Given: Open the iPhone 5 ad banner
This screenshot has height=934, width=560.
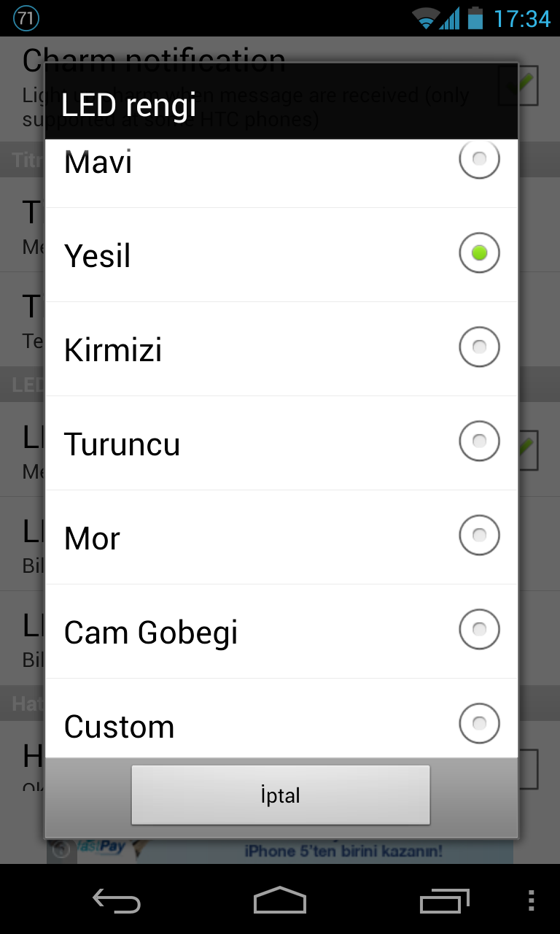Looking at the screenshot, I should [280, 850].
